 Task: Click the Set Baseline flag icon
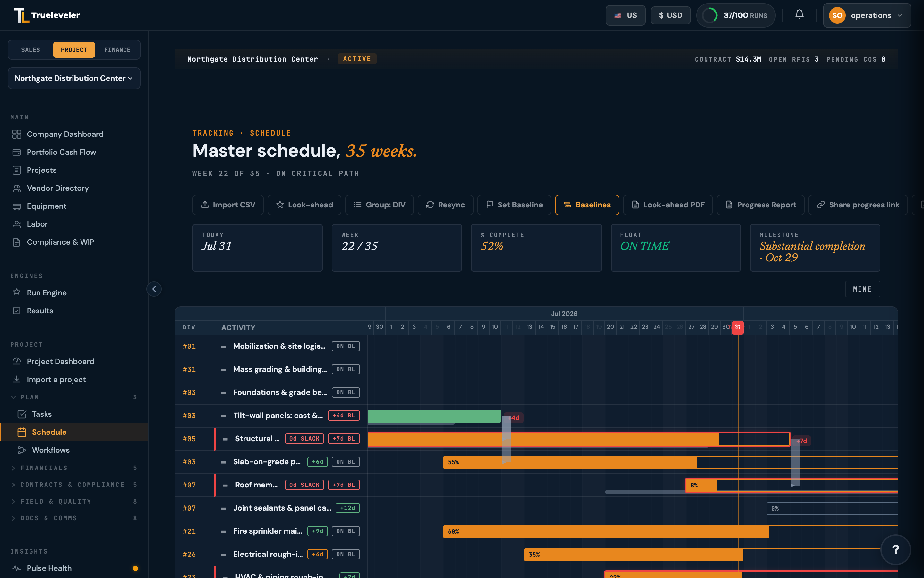[490, 205]
